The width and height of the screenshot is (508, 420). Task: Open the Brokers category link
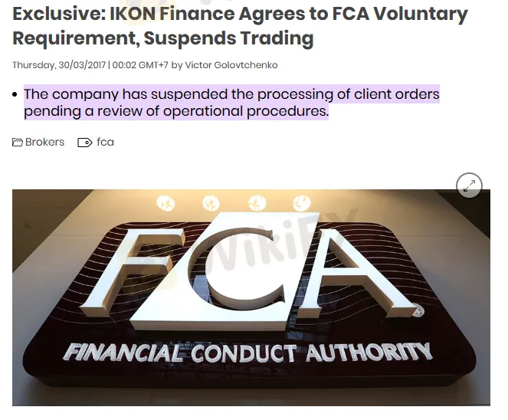(44, 142)
